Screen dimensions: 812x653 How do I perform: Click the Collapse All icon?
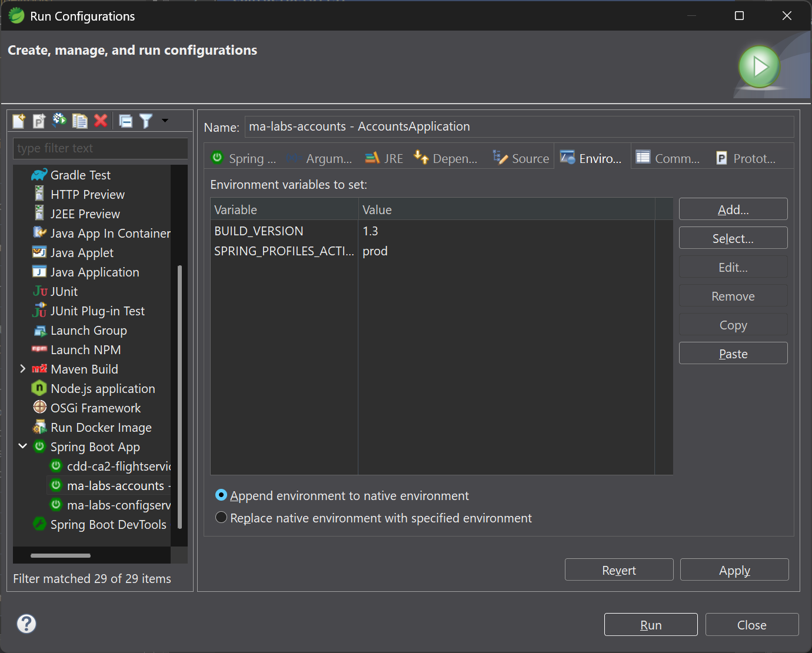coord(125,121)
